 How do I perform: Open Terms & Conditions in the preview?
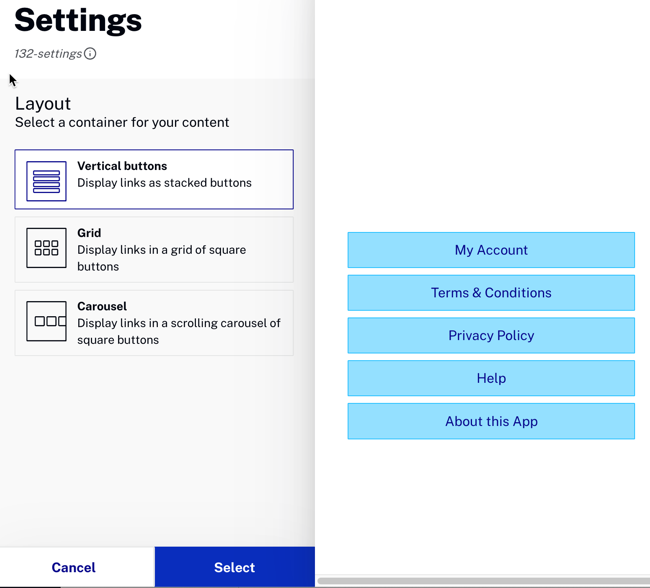(x=491, y=293)
